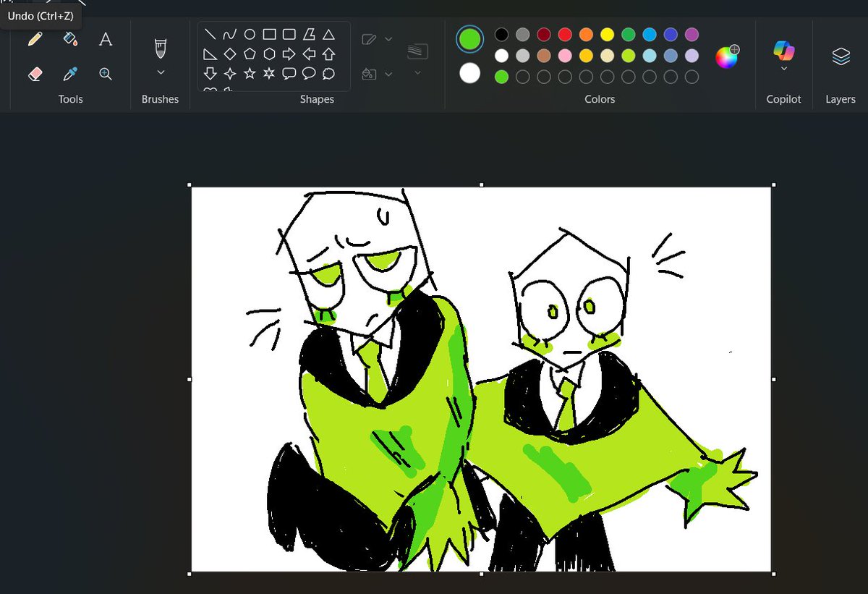Choose the isosceles Triangle shape
868x594 pixels.
click(x=328, y=34)
